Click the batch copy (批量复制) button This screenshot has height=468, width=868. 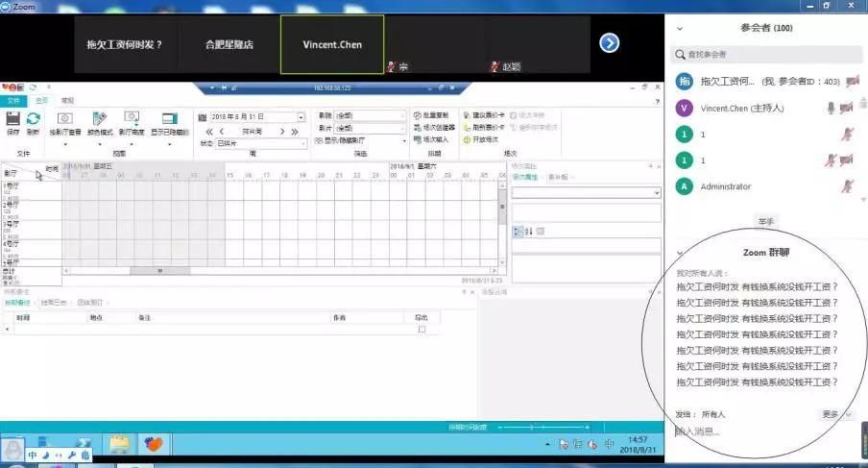tap(431, 115)
